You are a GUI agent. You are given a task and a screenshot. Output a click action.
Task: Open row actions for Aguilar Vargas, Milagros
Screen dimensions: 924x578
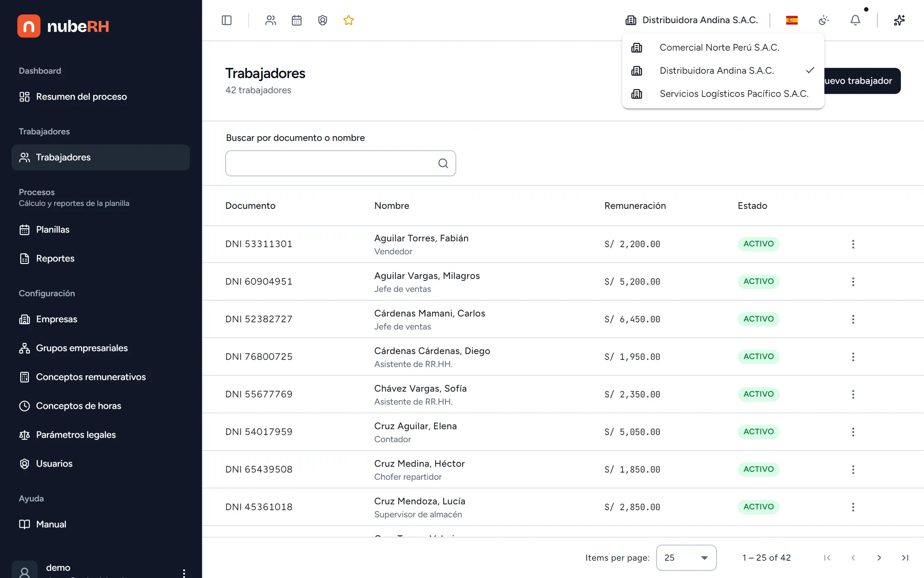coord(853,282)
